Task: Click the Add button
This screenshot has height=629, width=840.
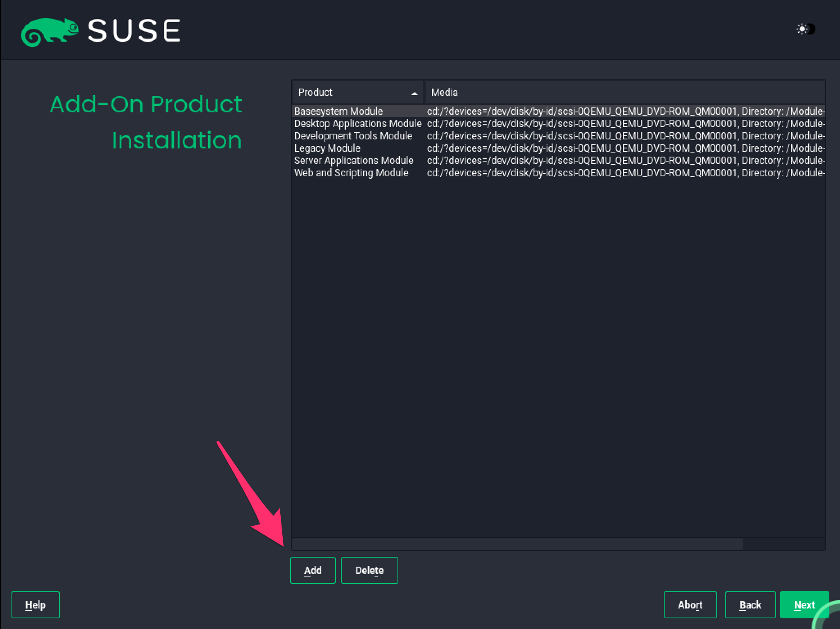Action: 313,570
